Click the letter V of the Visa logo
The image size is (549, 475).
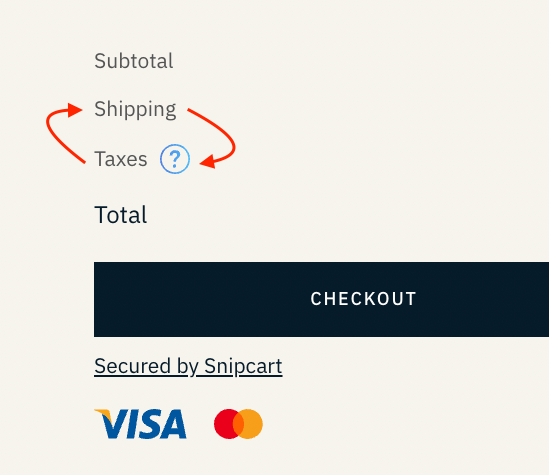112,424
